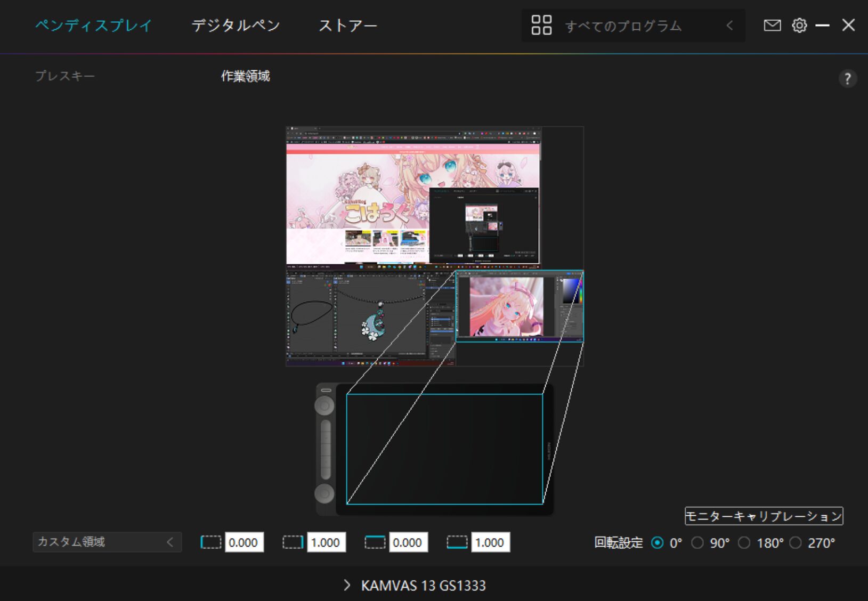Expand the すべてのプログラム program list

[729, 26]
